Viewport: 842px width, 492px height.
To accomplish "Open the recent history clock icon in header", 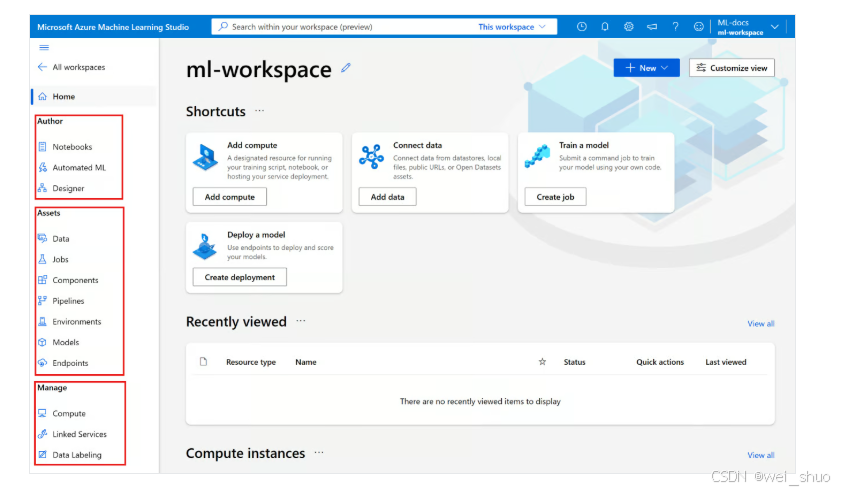I will point(582,26).
